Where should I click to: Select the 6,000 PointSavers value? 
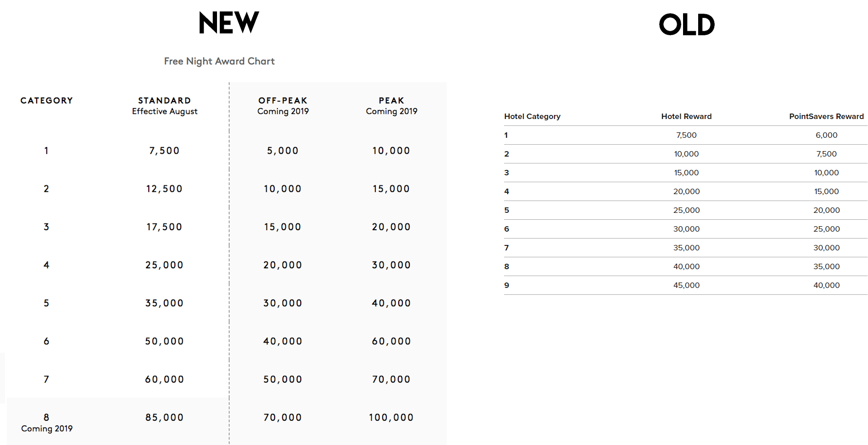[826, 135]
